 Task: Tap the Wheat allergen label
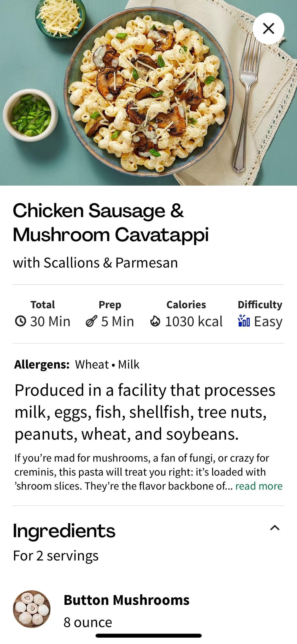pos(92,364)
